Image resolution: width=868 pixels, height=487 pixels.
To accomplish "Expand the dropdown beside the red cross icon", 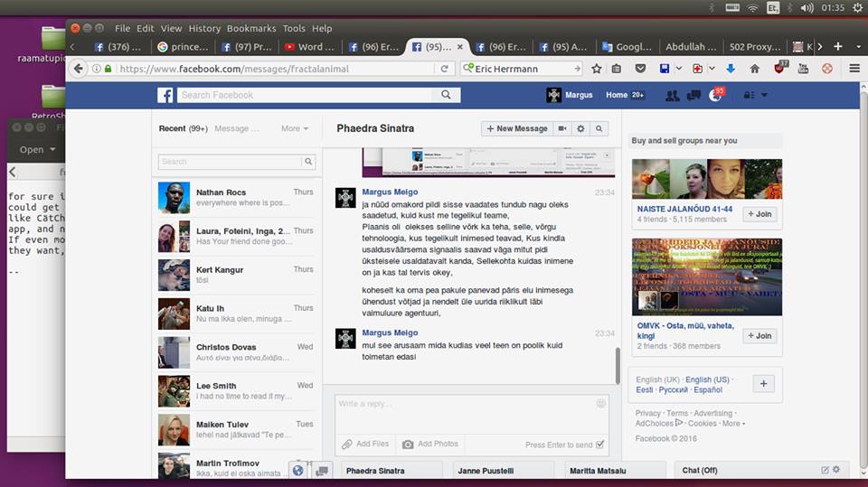I will [712, 69].
